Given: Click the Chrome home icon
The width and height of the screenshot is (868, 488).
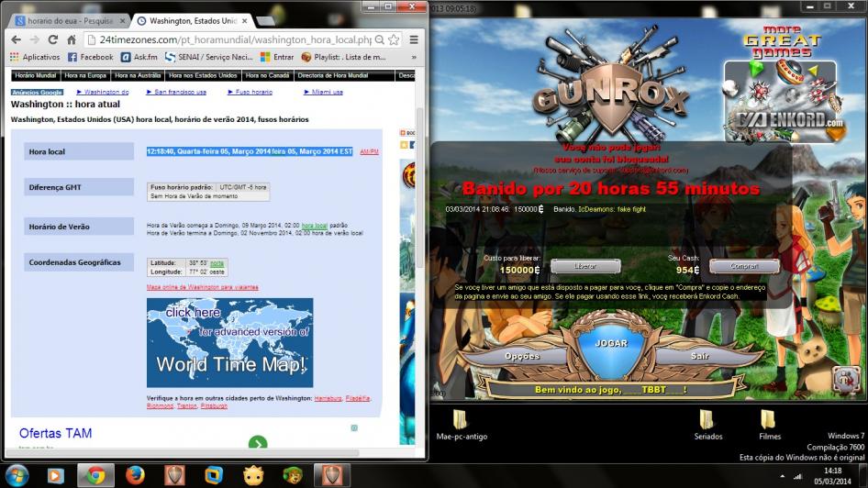Looking at the screenshot, I should [72, 40].
